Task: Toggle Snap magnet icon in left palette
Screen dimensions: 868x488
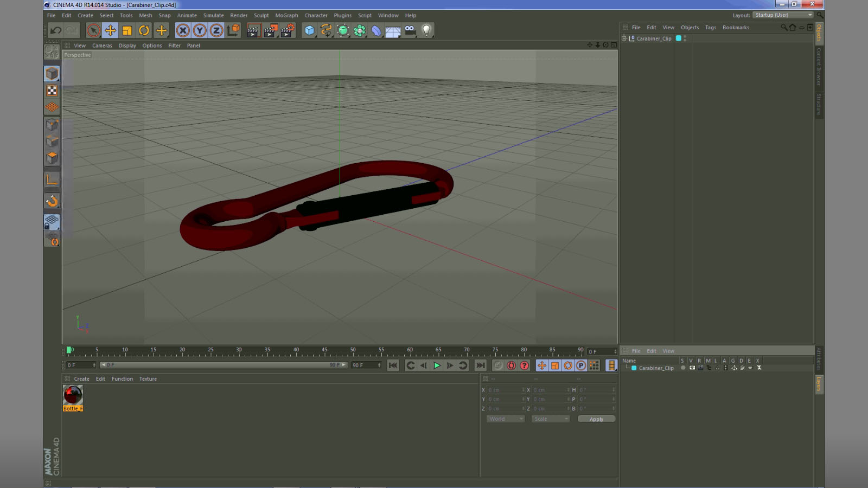Action: tap(52, 201)
